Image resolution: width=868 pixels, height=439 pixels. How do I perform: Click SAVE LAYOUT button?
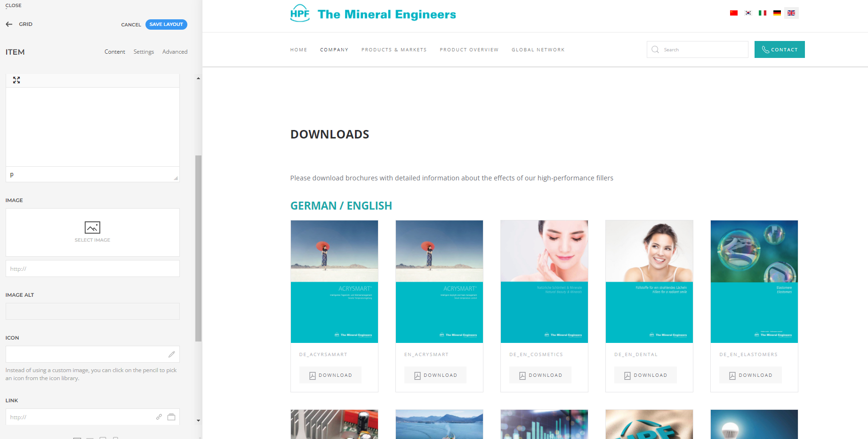click(x=166, y=24)
